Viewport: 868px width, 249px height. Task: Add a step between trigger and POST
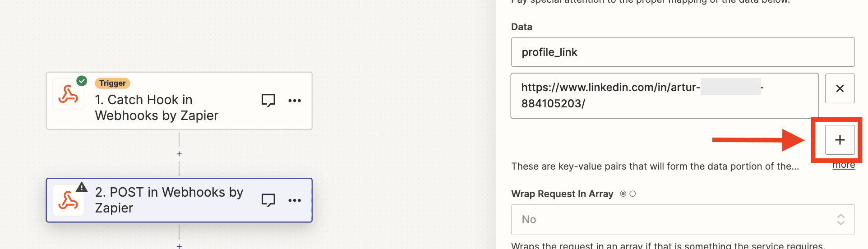(179, 154)
